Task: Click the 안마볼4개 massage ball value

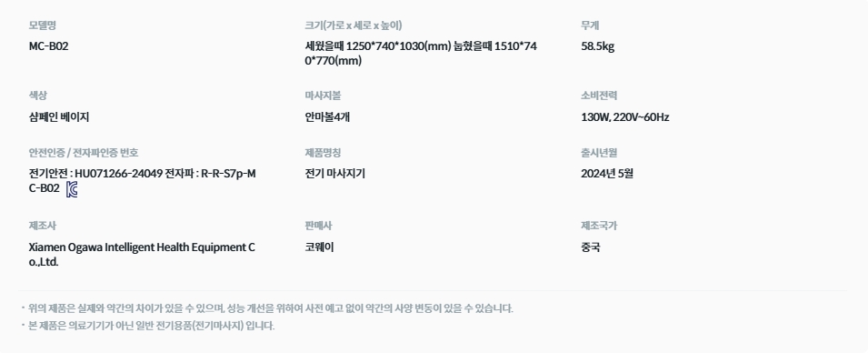Action: pyautogui.click(x=327, y=117)
